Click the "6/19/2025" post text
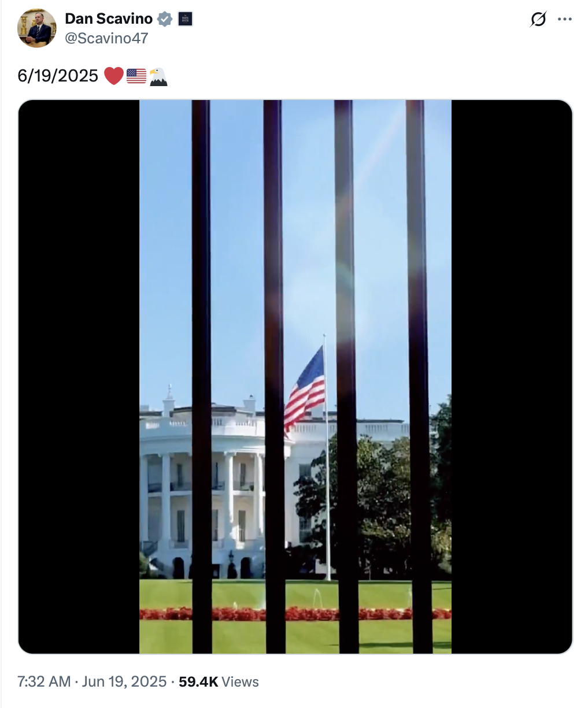 tap(58, 76)
